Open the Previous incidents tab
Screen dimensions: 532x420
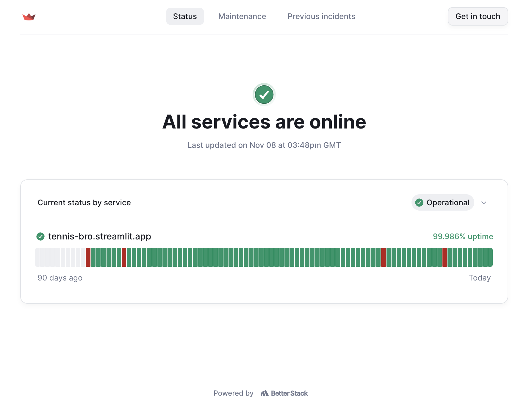[x=321, y=16]
